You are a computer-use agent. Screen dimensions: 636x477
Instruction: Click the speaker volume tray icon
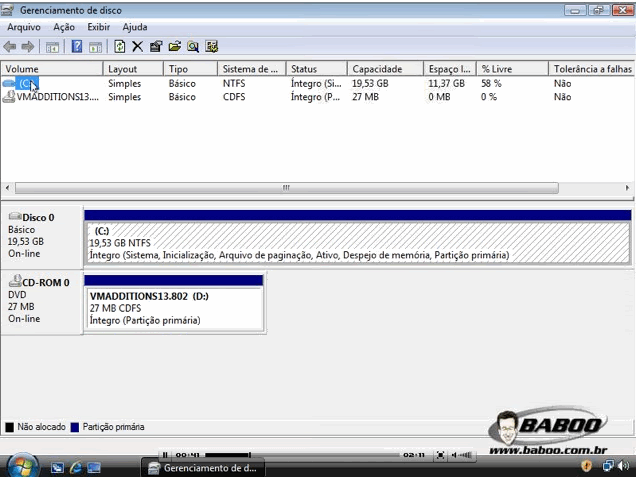624,466
